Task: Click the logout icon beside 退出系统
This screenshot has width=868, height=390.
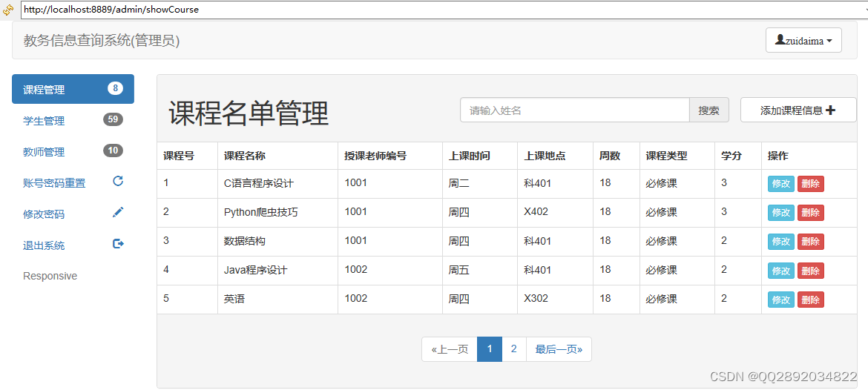Action: (118, 244)
